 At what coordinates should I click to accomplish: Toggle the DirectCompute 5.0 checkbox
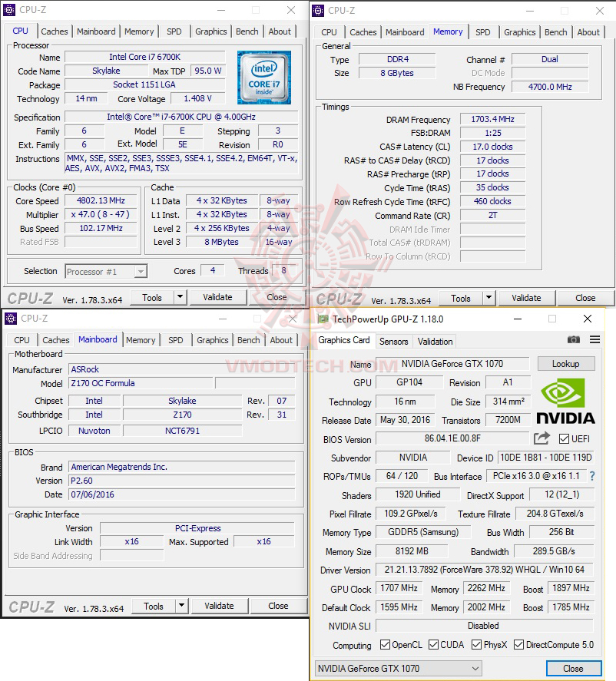pos(518,644)
